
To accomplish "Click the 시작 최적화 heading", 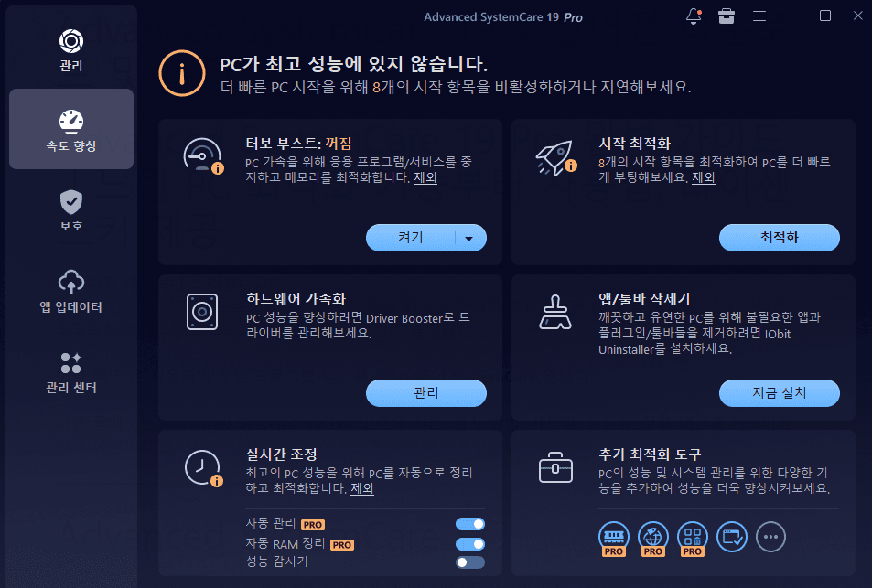I will point(634,144).
